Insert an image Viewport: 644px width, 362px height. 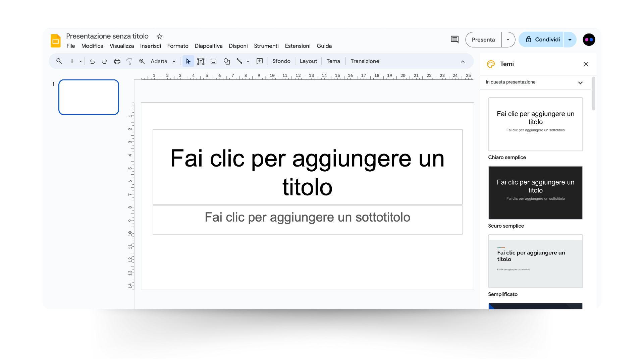click(x=213, y=61)
